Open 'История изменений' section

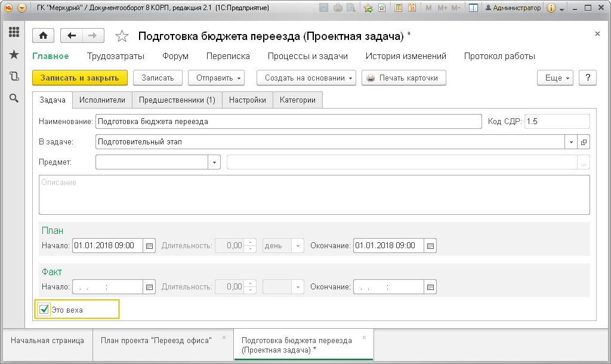(406, 56)
